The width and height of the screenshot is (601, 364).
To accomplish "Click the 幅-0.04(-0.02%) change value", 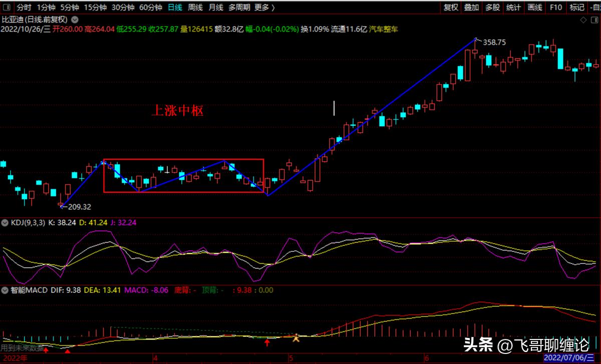I will coord(272,30).
